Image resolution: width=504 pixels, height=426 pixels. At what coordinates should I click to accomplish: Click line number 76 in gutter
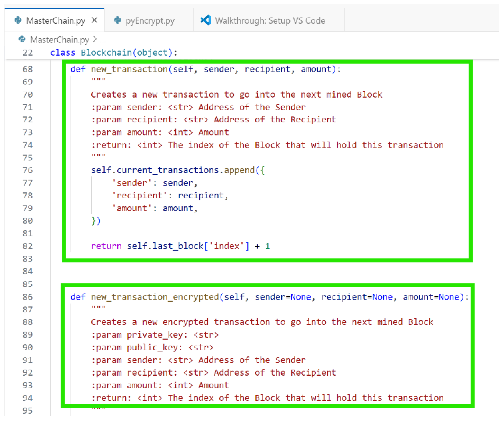(28, 170)
